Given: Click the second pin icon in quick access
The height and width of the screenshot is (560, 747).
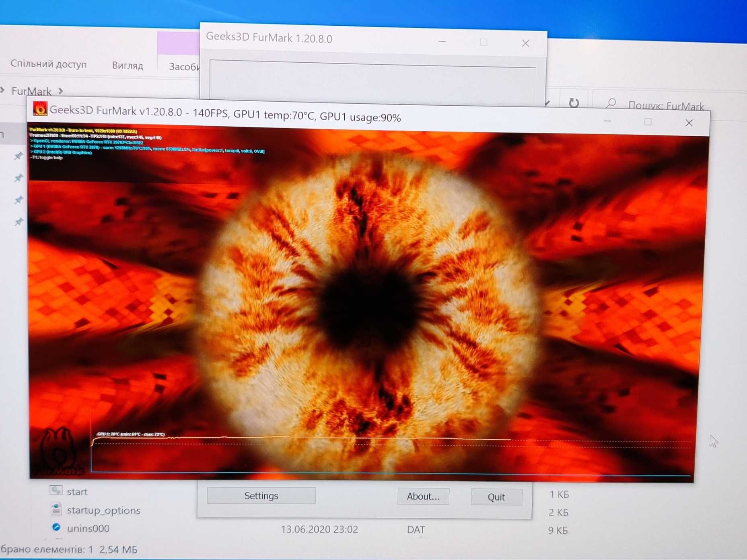Looking at the screenshot, I should pyautogui.click(x=19, y=178).
